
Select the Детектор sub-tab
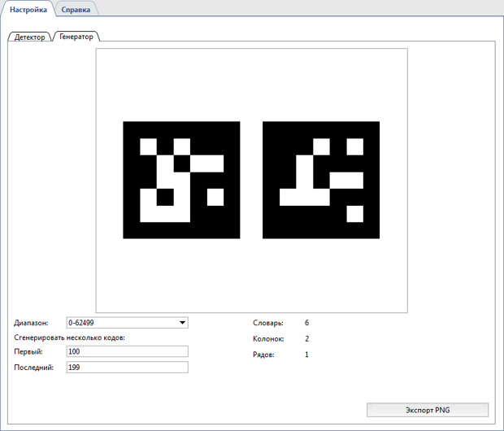click(30, 37)
